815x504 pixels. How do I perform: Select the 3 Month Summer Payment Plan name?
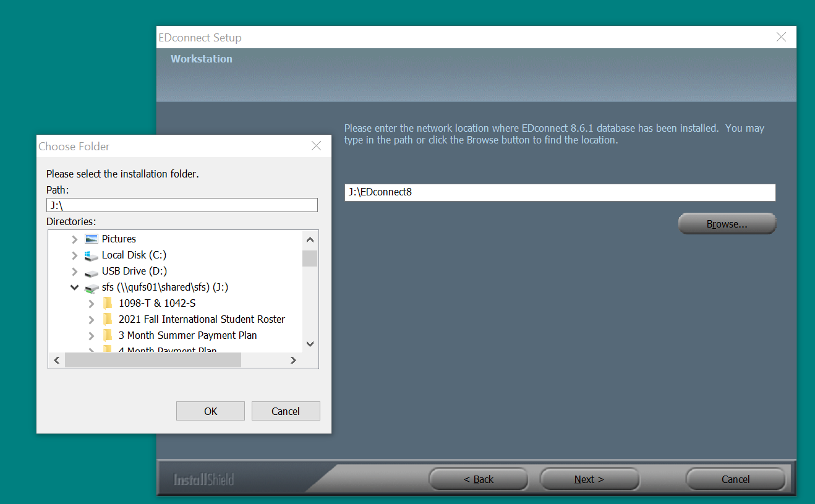click(x=188, y=335)
